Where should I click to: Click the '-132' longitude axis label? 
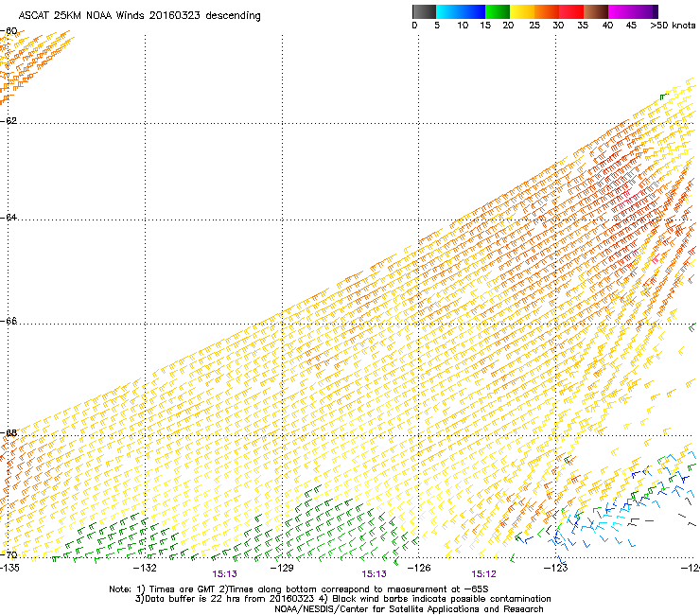145,568
